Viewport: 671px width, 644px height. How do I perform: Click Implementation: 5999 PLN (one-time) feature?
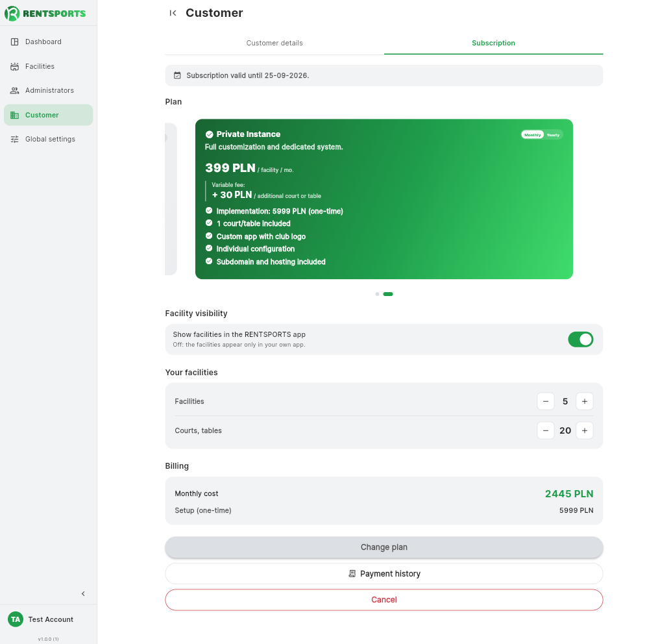[280, 211]
